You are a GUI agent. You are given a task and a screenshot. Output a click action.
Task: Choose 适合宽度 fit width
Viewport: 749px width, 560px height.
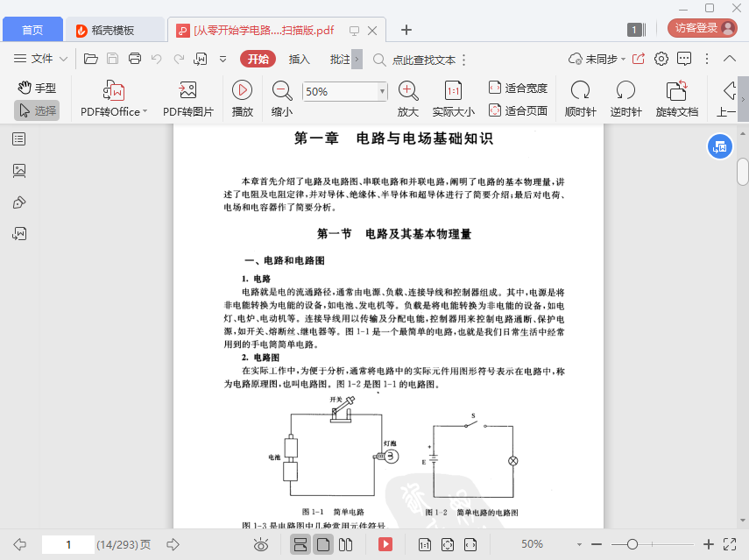point(519,88)
